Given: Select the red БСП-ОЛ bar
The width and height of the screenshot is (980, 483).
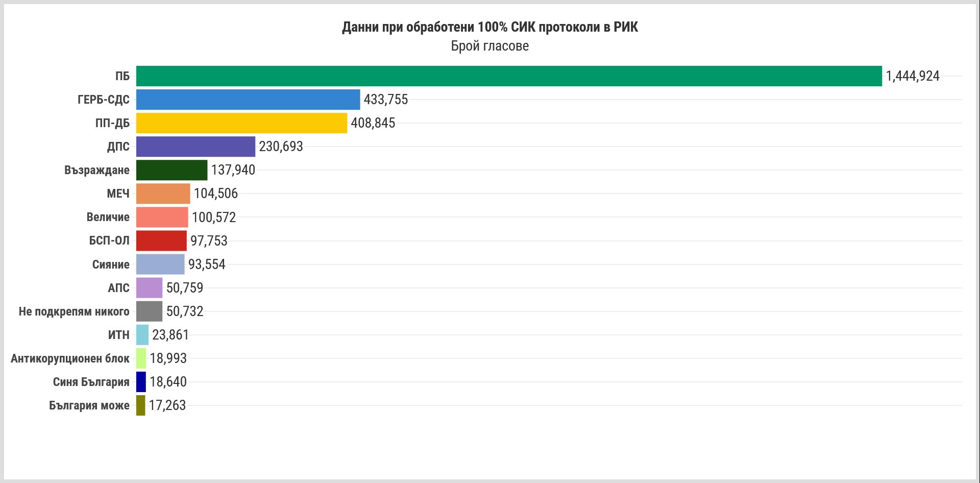Looking at the screenshot, I should point(161,240).
